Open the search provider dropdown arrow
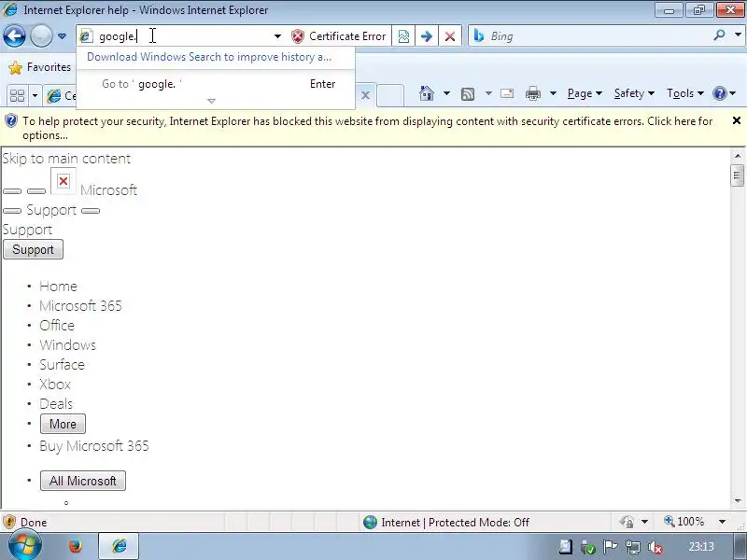The width and height of the screenshot is (747, 560). 738,35
